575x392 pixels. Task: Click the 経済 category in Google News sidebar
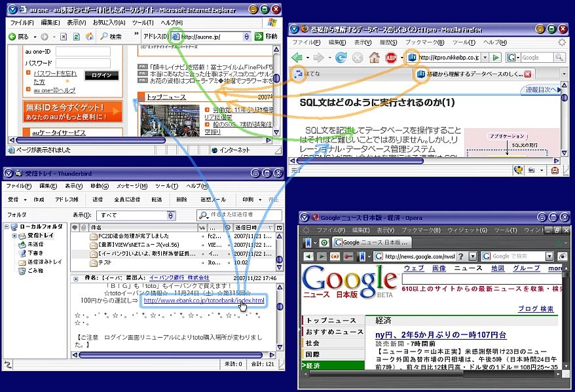click(x=333, y=366)
